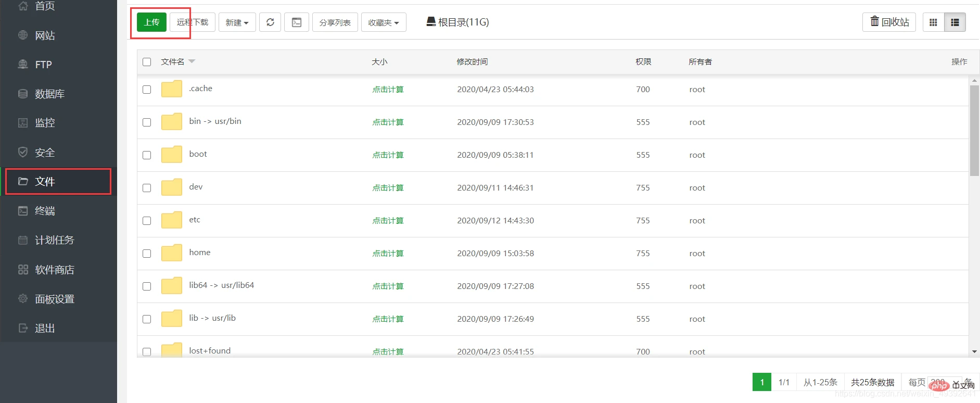Open the .cache folder icon
The width and height of the screenshot is (980, 403).
[171, 89]
